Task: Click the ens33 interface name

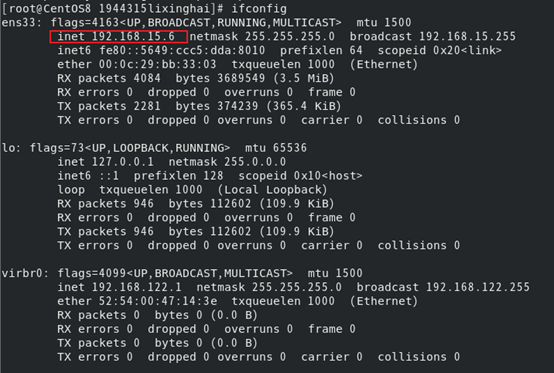Action: 19,23
